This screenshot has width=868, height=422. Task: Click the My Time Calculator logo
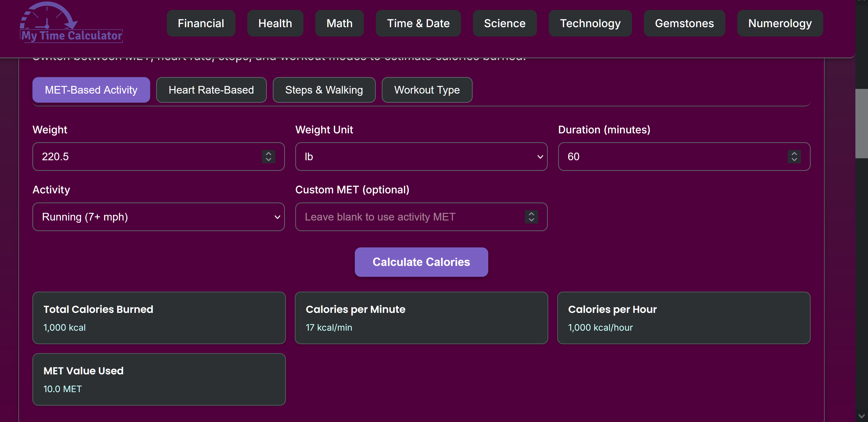click(71, 22)
